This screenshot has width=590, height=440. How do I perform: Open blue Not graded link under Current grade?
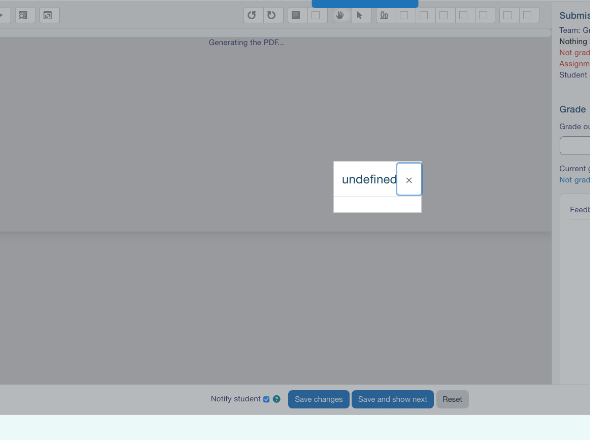(x=575, y=180)
